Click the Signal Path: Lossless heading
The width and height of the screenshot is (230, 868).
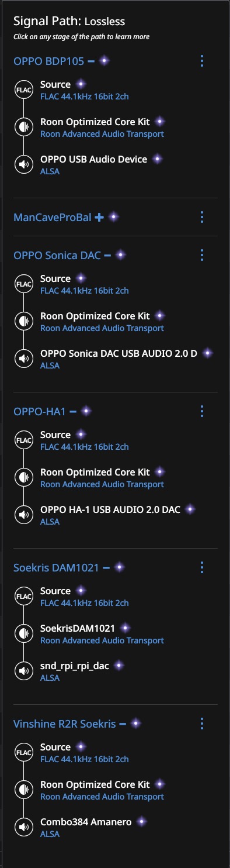(x=69, y=22)
